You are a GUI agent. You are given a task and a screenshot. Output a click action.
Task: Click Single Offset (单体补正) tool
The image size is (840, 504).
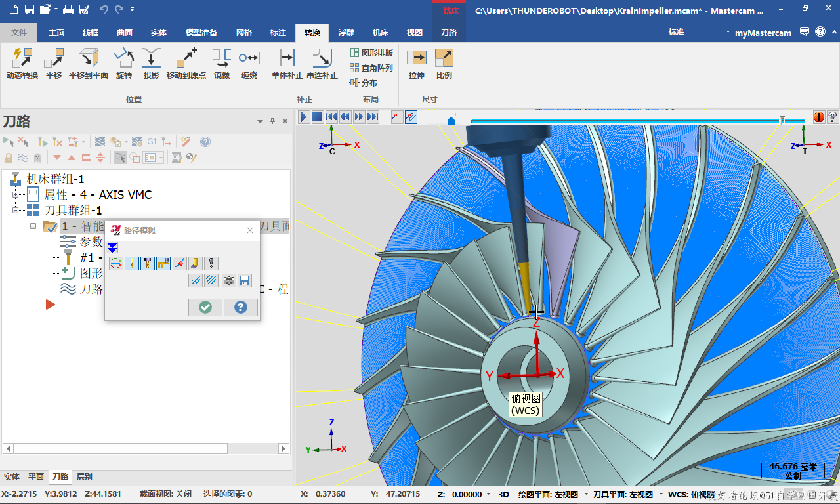[x=287, y=64]
